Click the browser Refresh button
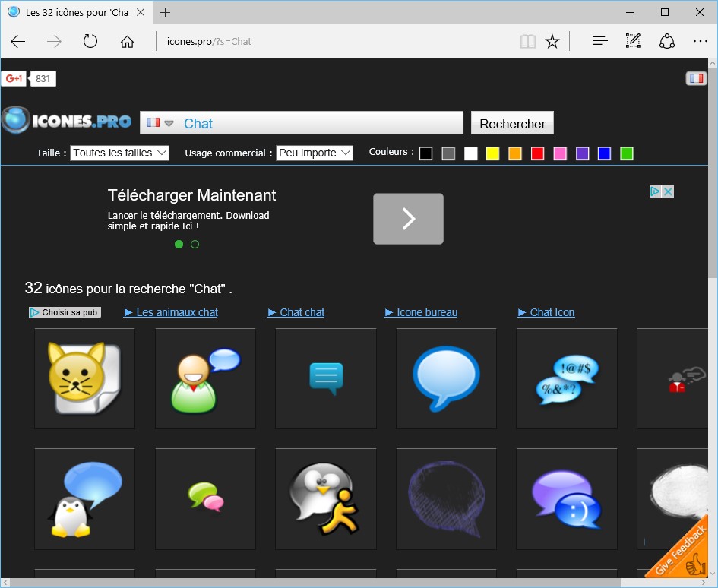This screenshot has height=588, width=718. pyautogui.click(x=90, y=41)
